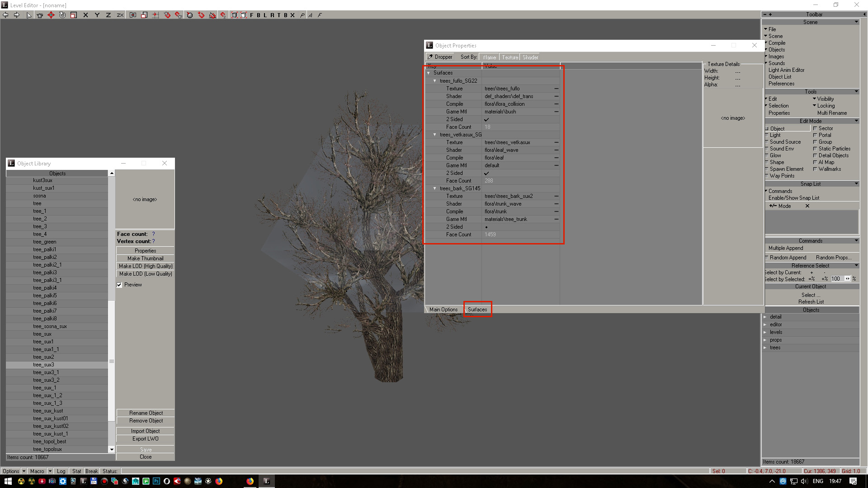This screenshot has height=488, width=868.
Task: Click the arrow cursor select tool
Action: tap(29, 15)
